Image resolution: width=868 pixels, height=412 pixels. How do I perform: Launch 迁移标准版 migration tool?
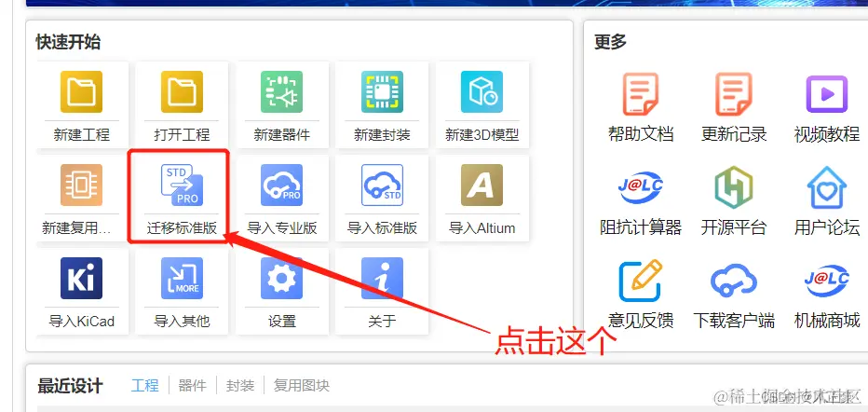point(182,198)
